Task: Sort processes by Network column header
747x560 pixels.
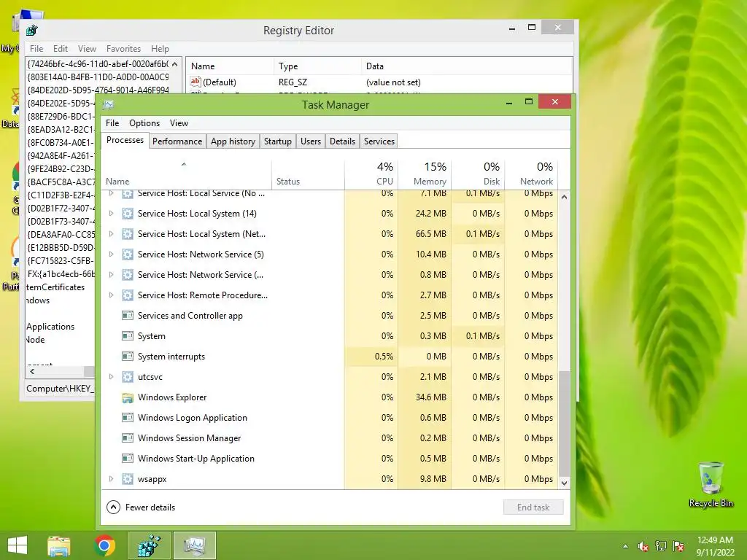Action: click(x=531, y=174)
